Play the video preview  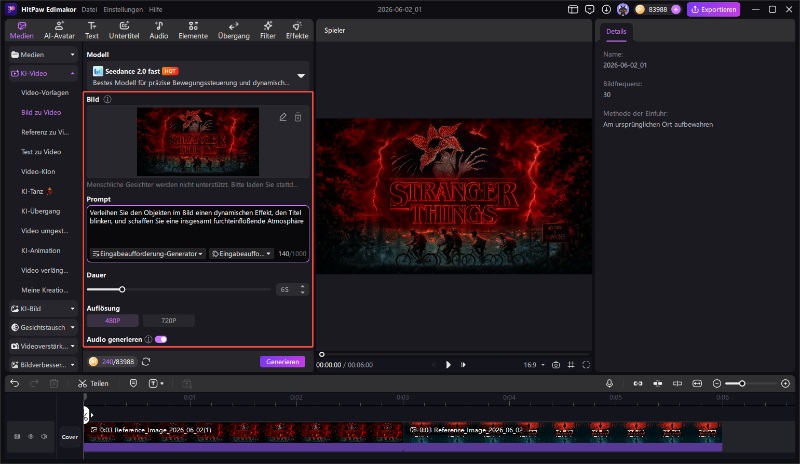448,365
